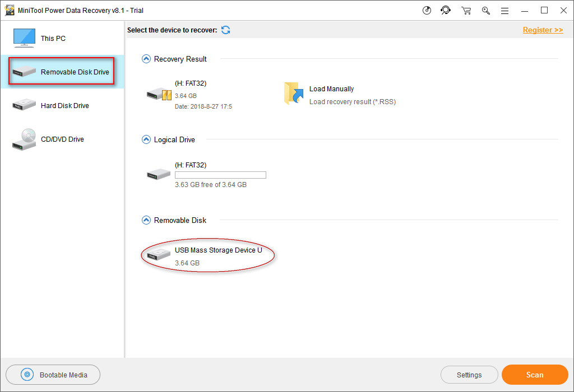Open the Settings button

coord(469,375)
